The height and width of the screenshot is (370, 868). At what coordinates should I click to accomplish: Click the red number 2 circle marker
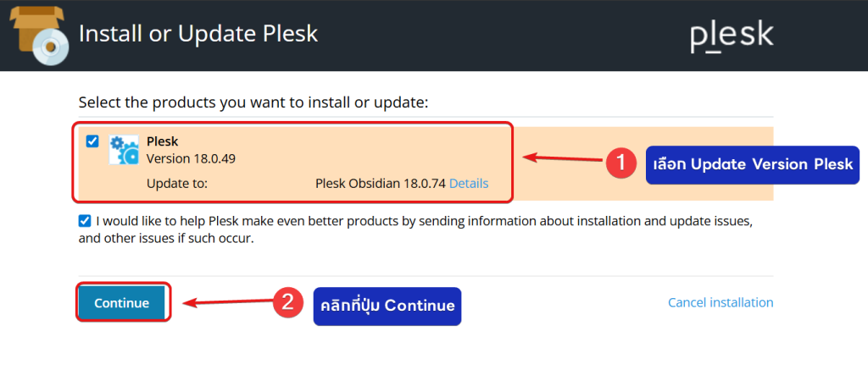tap(287, 303)
